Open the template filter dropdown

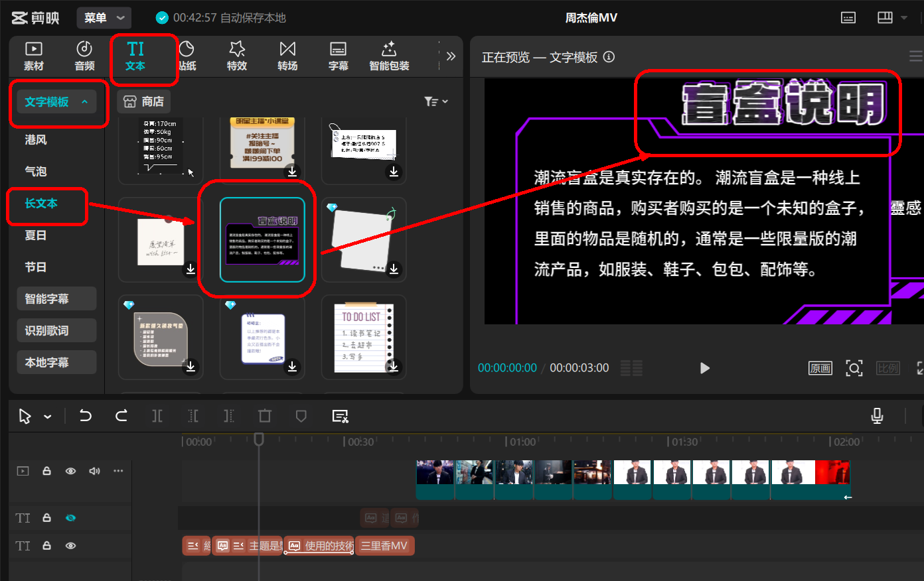coord(436,101)
